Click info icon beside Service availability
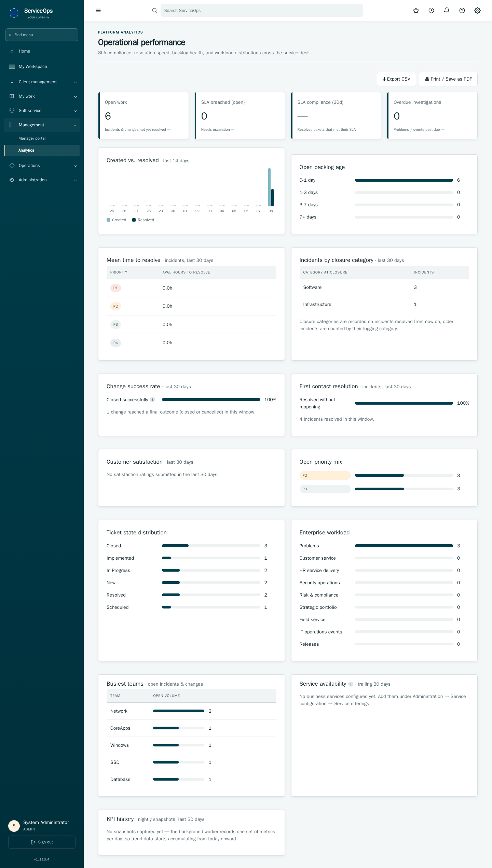492x868 pixels. pyautogui.click(x=351, y=684)
